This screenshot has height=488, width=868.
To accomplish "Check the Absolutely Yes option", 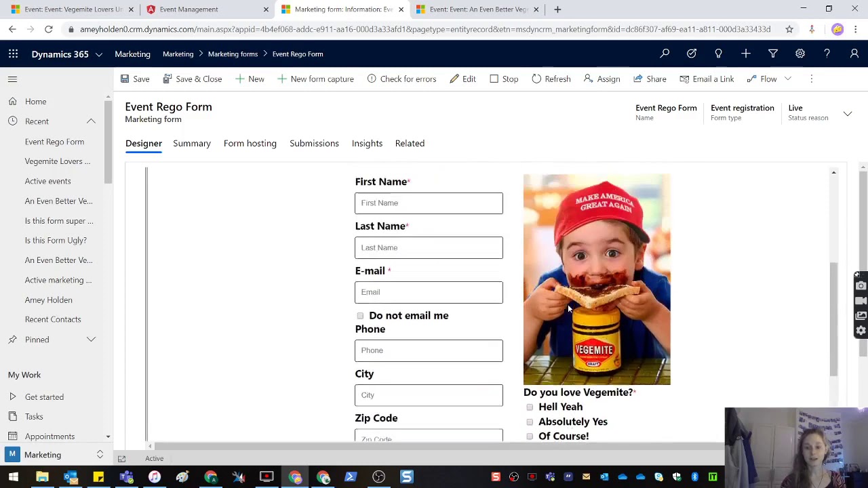I will click(x=530, y=422).
